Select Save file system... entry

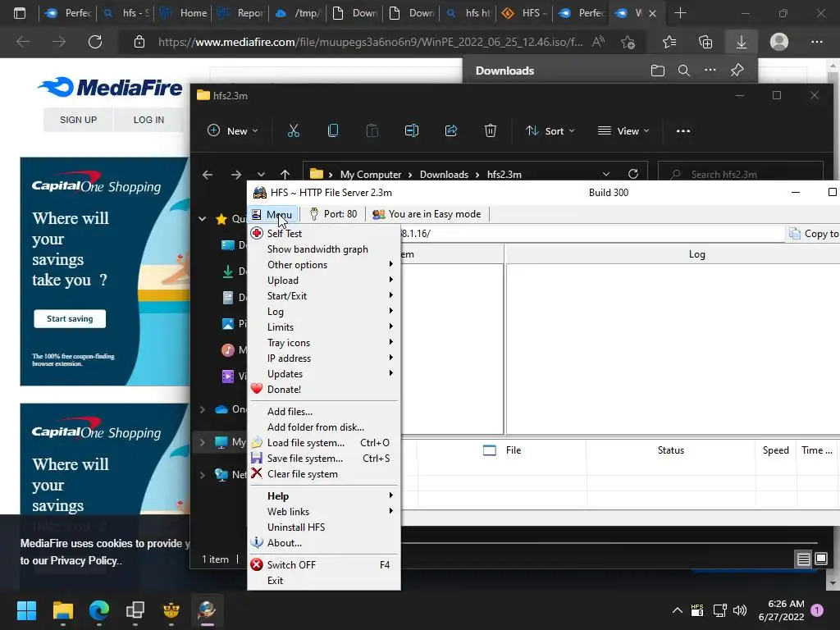tap(323, 458)
